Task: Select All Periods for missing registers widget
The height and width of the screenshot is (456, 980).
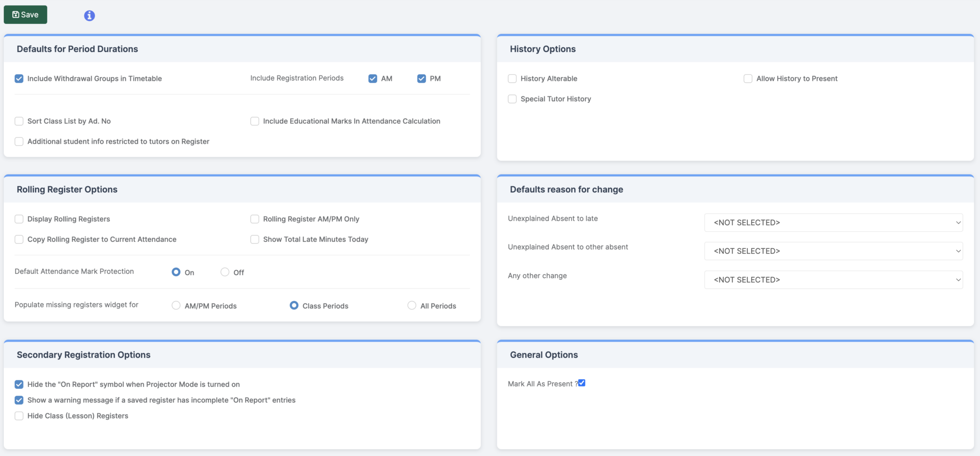Action: coord(412,305)
